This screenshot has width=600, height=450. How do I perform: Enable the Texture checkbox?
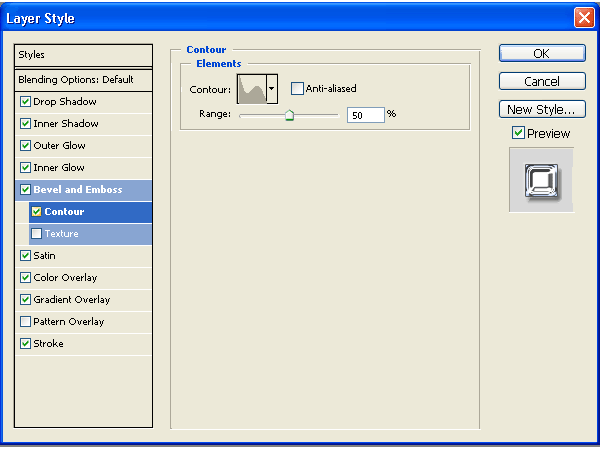[x=37, y=234]
